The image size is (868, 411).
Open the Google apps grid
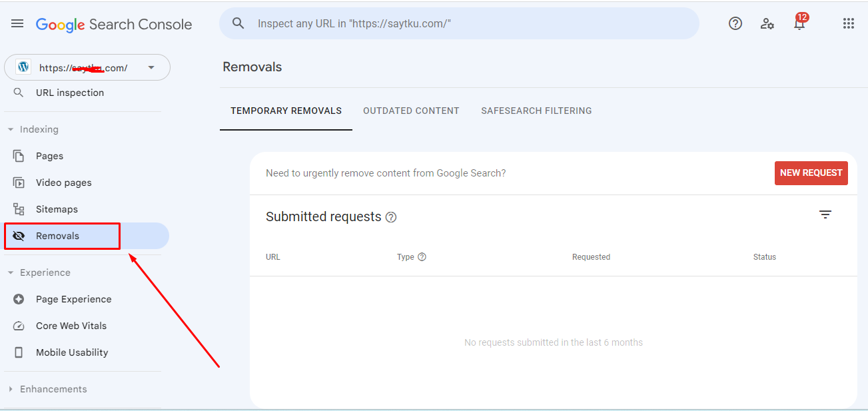849,23
